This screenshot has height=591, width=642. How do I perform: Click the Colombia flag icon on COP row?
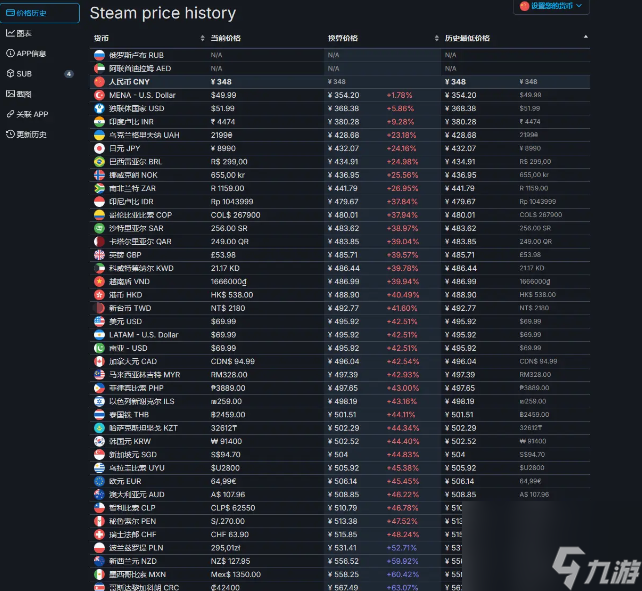(99, 215)
